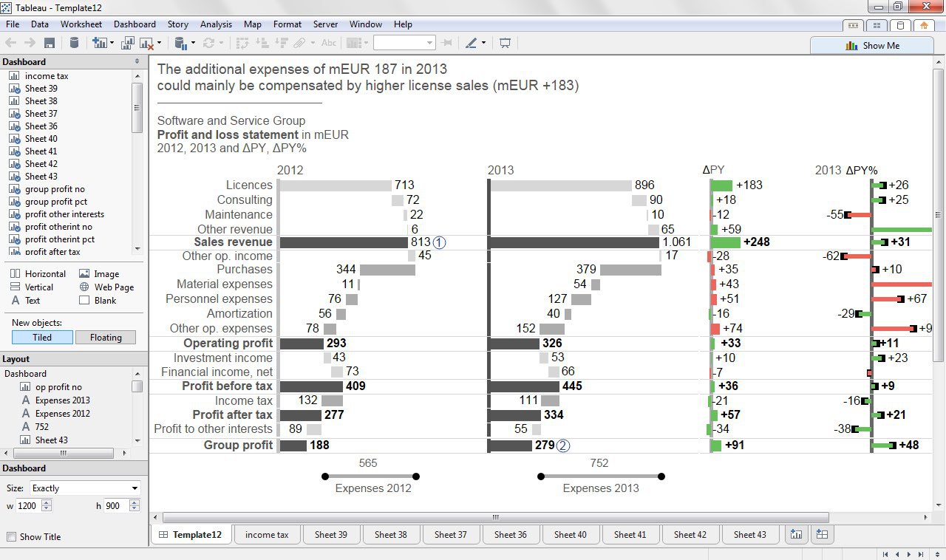The width and height of the screenshot is (946, 560).
Task: Open the File menu
Action: (13, 24)
